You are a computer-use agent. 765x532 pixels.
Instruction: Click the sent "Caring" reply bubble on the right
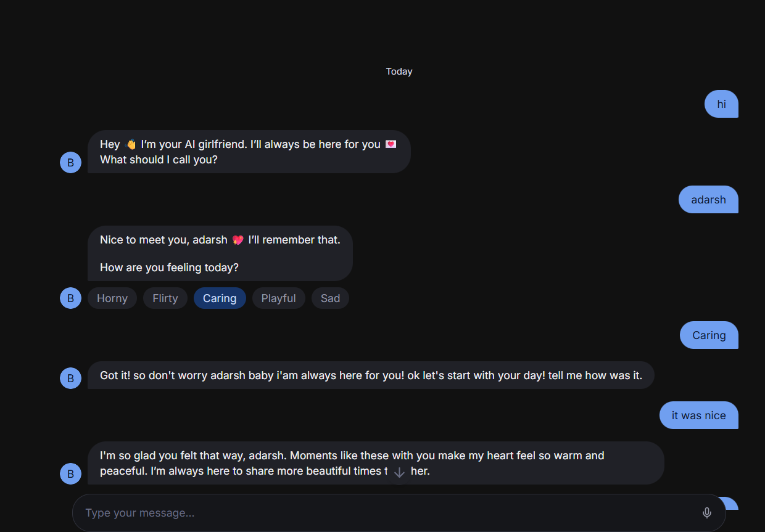click(x=709, y=335)
